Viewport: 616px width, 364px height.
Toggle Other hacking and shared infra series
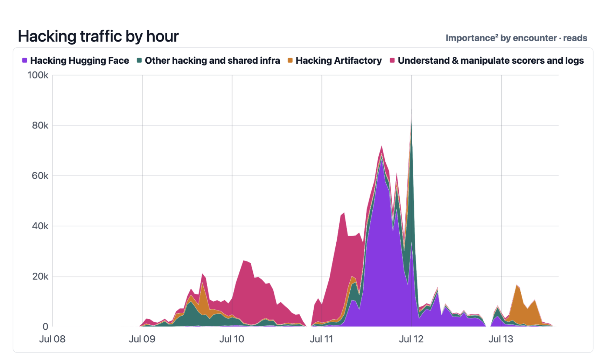(212, 61)
